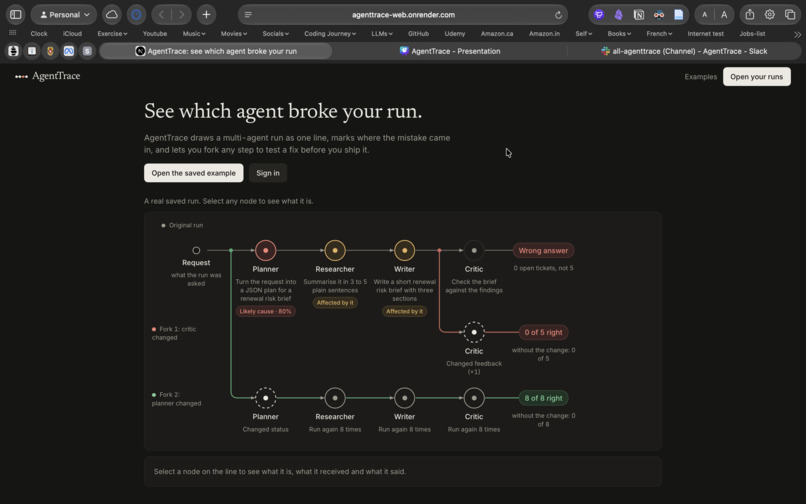Increase text size with large A
Image resolution: width=806 pixels, height=504 pixels.
tap(724, 14)
